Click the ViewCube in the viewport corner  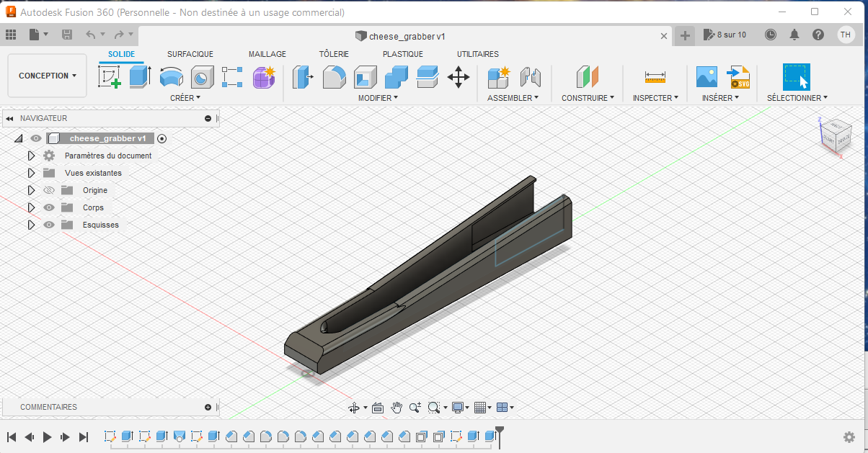click(835, 135)
